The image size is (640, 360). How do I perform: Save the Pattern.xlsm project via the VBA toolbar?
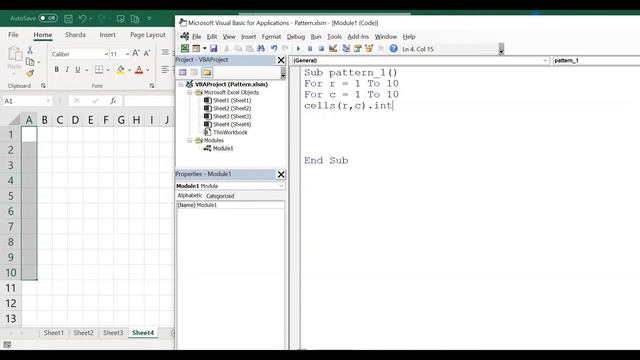click(x=213, y=49)
